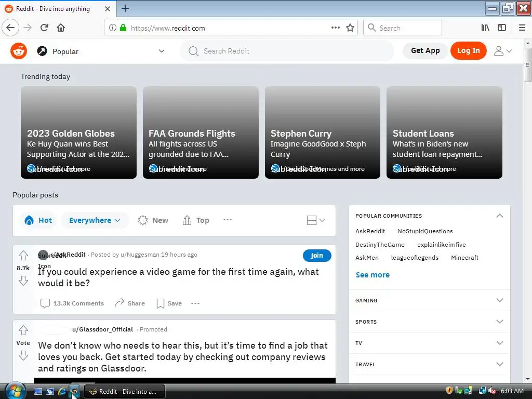Upvote the Glassdoor promoted post
Image resolution: width=532 pixels, height=399 pixels.
pos(23,330)
